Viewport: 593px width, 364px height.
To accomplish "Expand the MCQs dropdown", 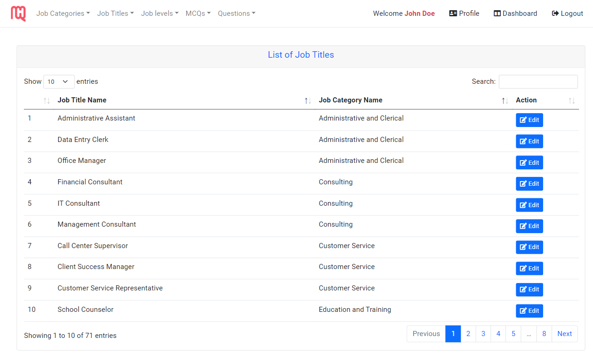I will tap(198, 13).
